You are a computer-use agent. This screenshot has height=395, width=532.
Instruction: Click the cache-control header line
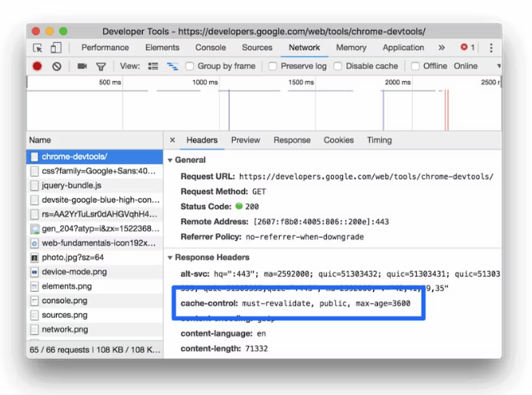point(295,303)
